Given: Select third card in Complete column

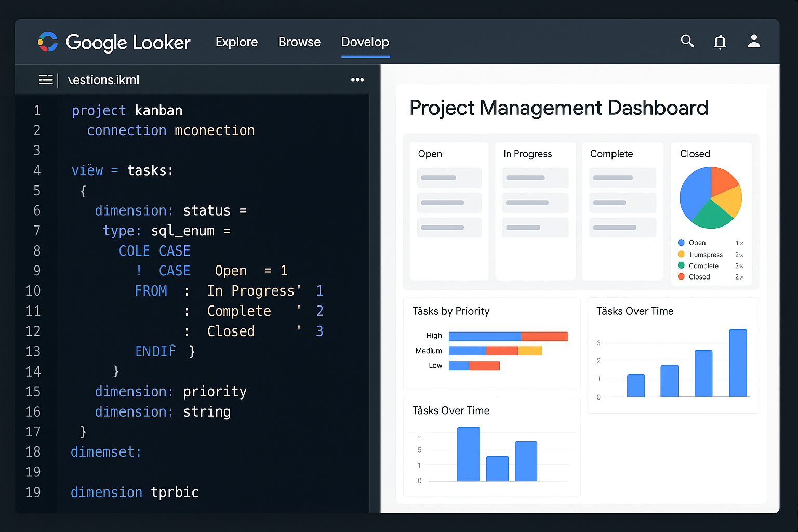Looking at the screenshot, I should [622, 228].
